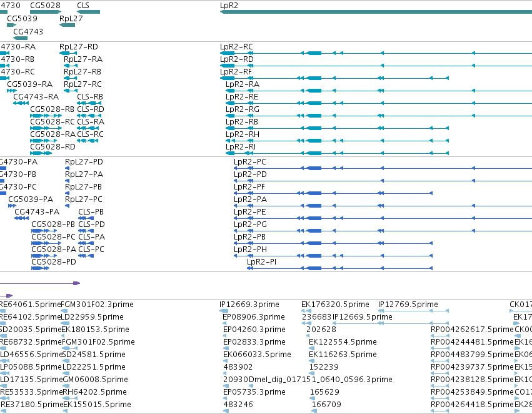Screen dimensions: 532x414
Task: Click protein LpR2-PF label
Action: click(x=249, y=186)
